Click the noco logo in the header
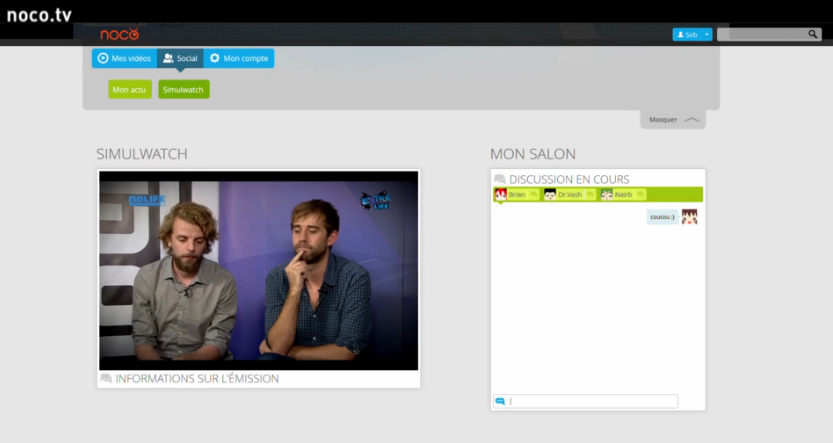Image resolution: width=833 pixels, height=443 pixels. pos(119,34)
